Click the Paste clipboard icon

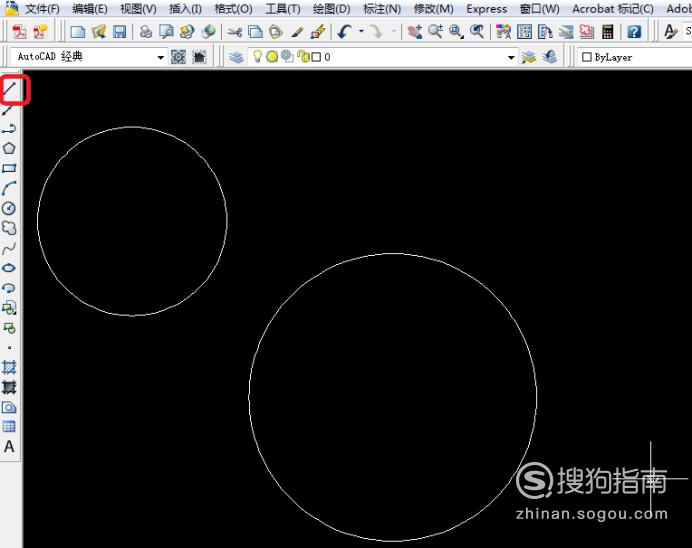pos(276,32)
